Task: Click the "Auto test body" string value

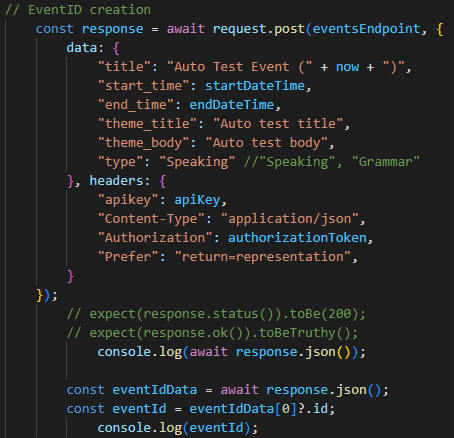Action: tap(267, 143)
